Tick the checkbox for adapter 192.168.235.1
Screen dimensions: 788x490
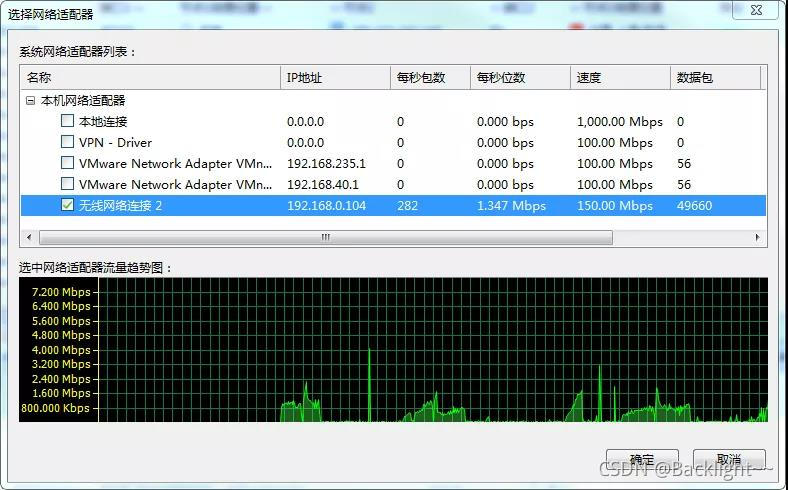click(x=67, y=163)
